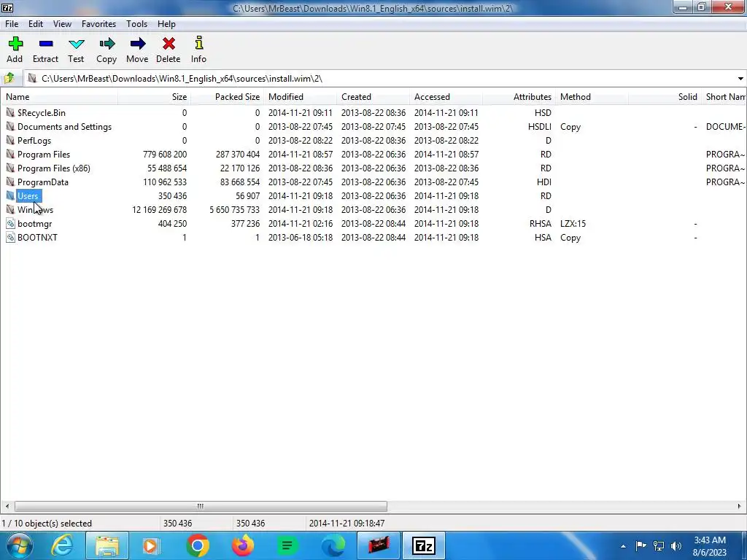Open the View menu
Image resolution: width=747 pixels, height=560 pixels.
62,24
